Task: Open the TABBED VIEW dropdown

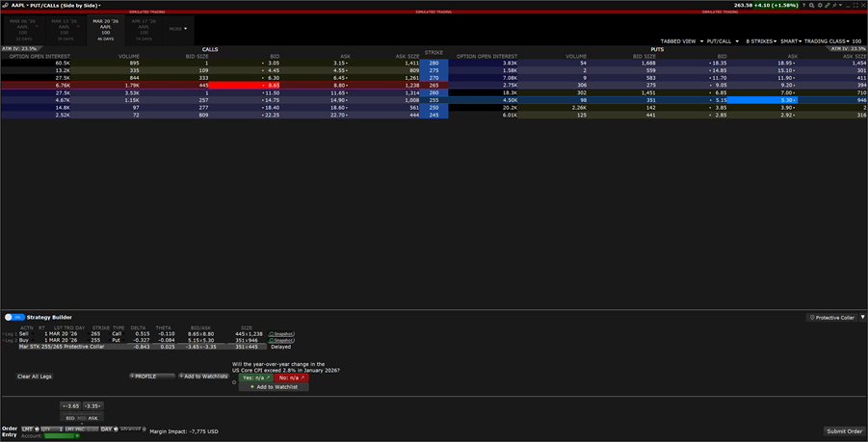Action: pyautogui.click(x=682, y=41)
